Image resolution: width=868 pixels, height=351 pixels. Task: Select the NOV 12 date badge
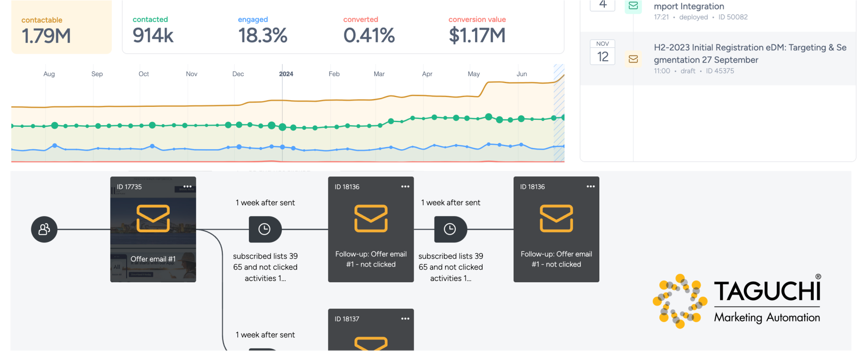pyautogui.click(x=603, y=52)
